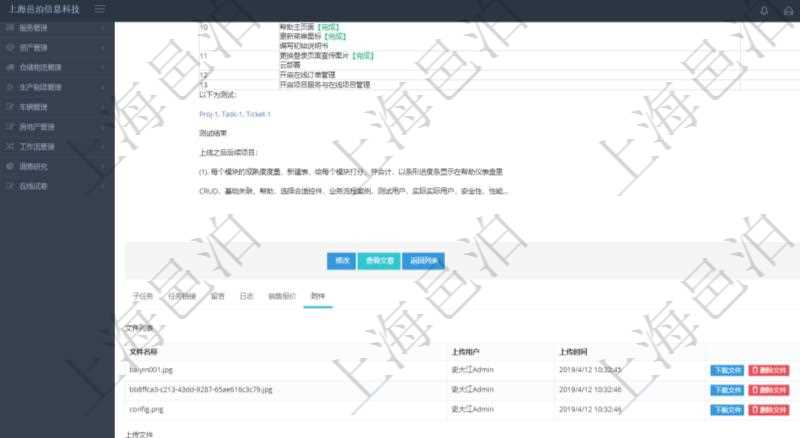
Task: Click the teal middle button beside 修改
Action: (379, 261)
